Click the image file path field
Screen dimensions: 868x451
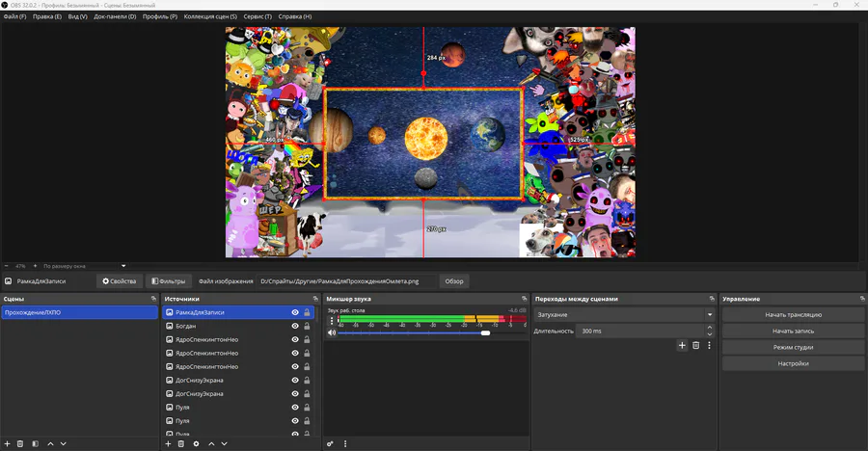(x=346, y=281)
